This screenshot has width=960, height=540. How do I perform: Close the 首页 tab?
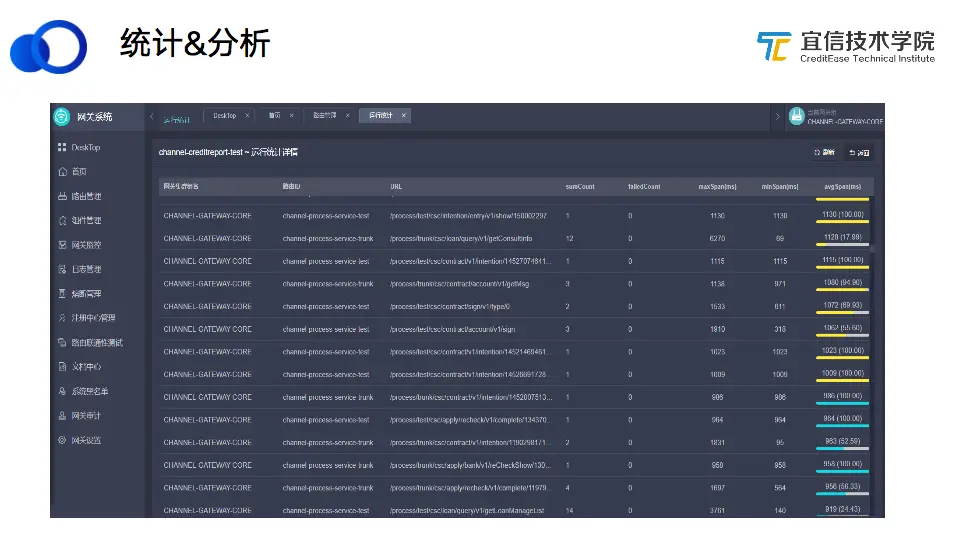click(291, 115)
